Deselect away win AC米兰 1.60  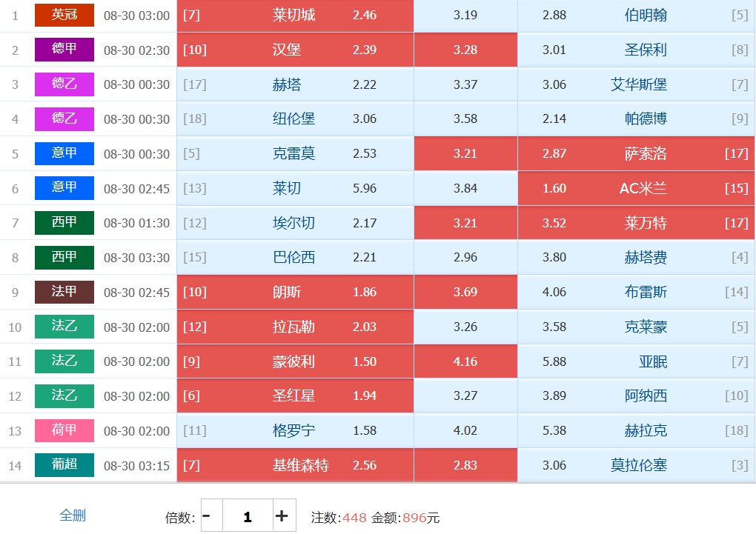coord(637,188)
